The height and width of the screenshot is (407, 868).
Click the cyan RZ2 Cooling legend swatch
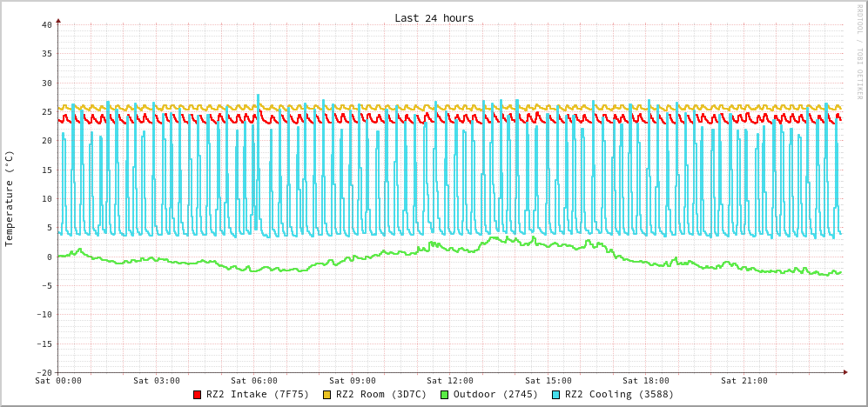(555, 395)
